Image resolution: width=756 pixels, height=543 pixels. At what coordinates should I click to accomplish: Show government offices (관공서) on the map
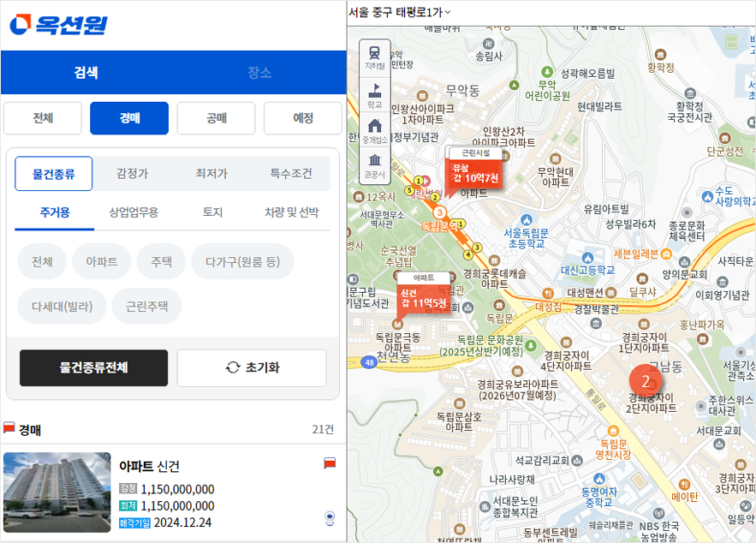374,164
